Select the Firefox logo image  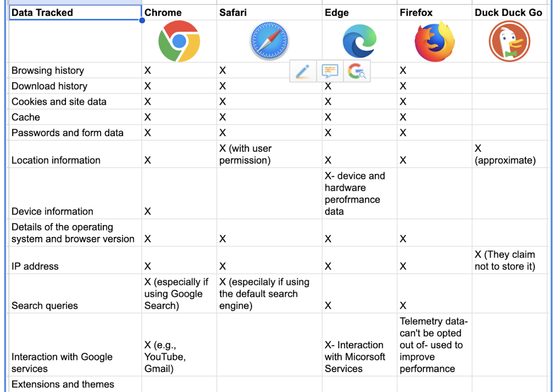coord(434,42)
